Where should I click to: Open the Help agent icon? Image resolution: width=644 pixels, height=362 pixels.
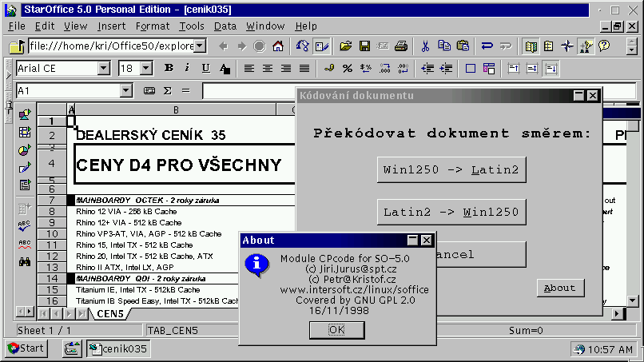[x=604, y=46]
